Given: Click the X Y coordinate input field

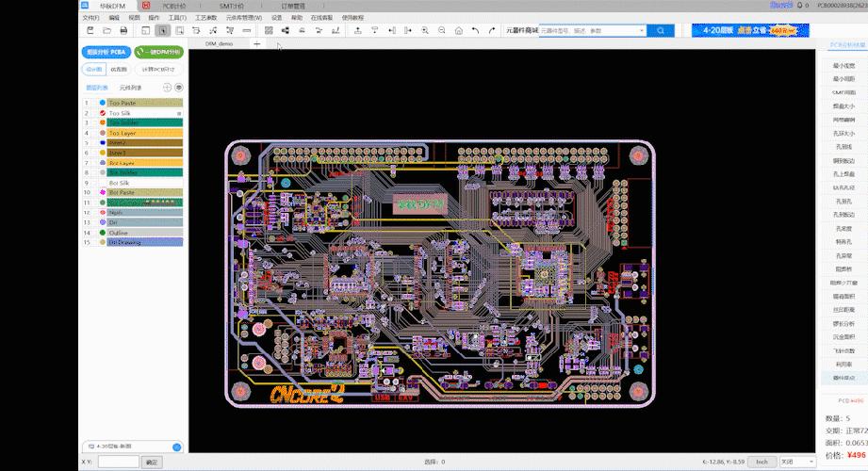Looking at the screenshot, I should pos(118,462).
